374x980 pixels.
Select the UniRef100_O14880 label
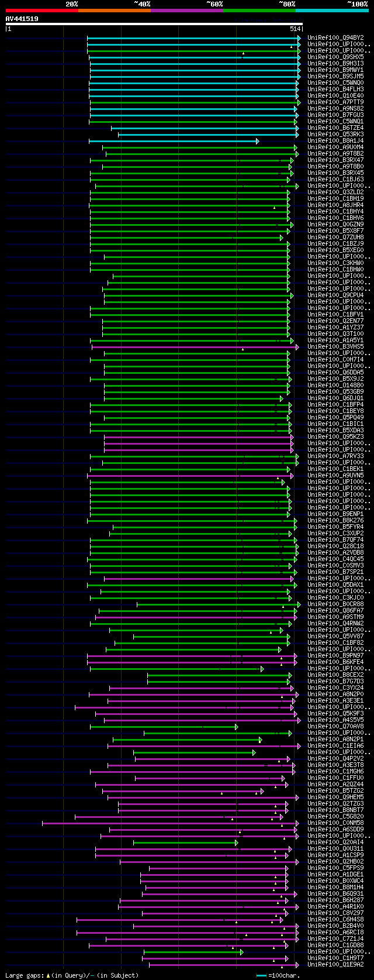(x=335, y=385)
